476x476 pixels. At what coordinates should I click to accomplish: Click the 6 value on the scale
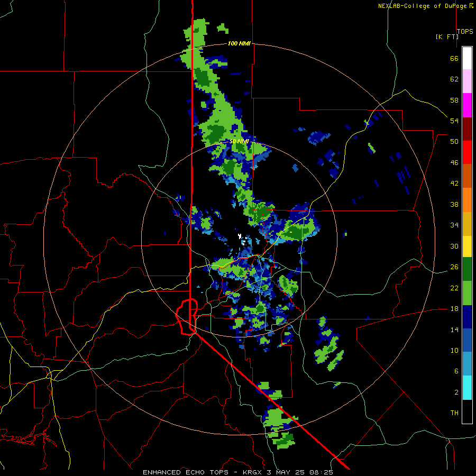click(456, 371)
